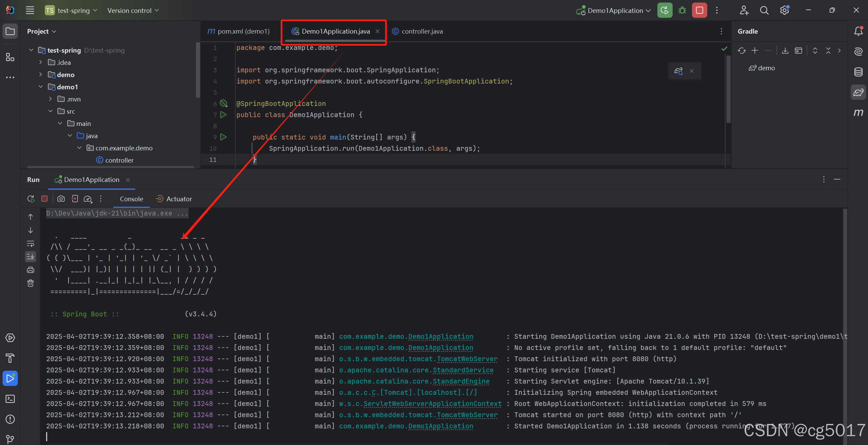Screen dimensions: 868x445
Task: Collapse the demo1 folder node
Action: 41,87
